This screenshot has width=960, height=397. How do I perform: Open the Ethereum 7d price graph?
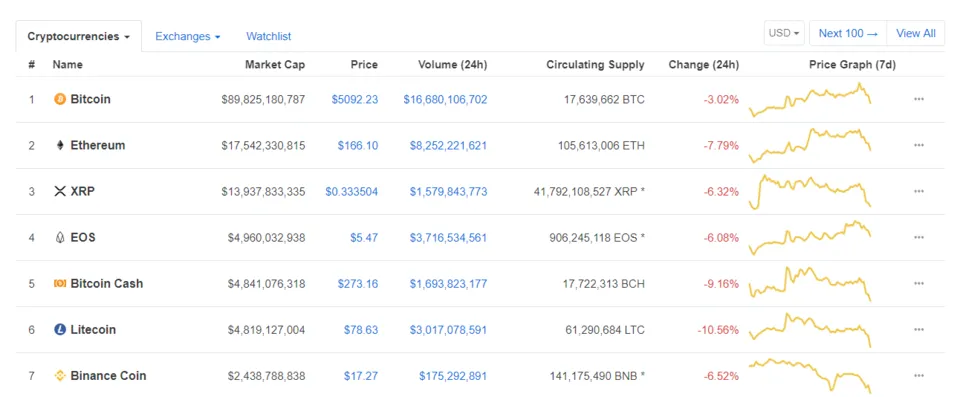[810, 145]
